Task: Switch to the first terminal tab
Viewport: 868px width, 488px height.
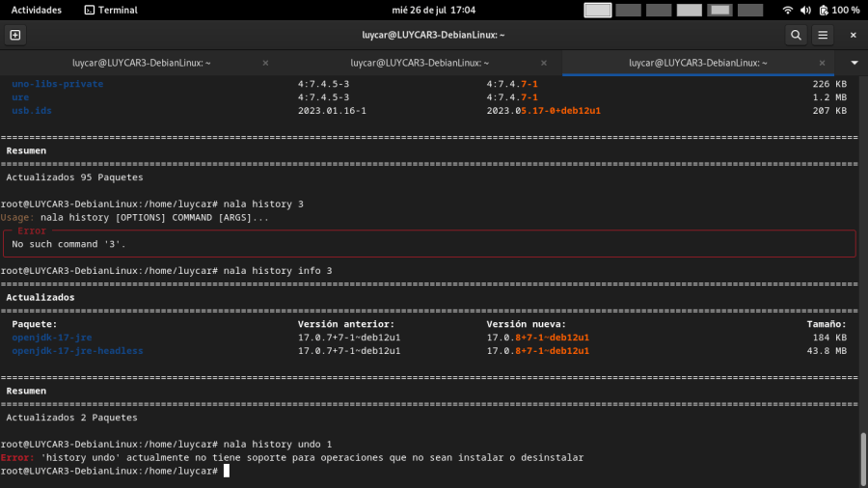Action: coord(141,63)
